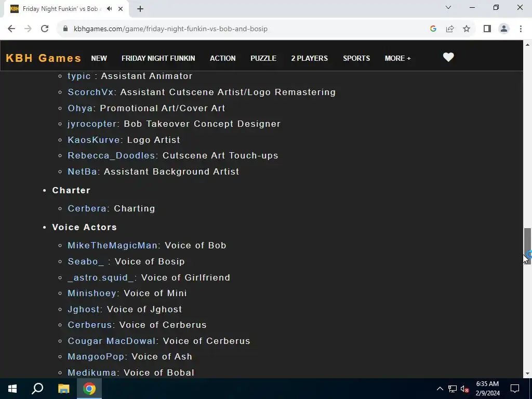Open the MikeTheMagicMan link
Image resolution: width=532 pixels, height=399 pixels.
[112, 245]
